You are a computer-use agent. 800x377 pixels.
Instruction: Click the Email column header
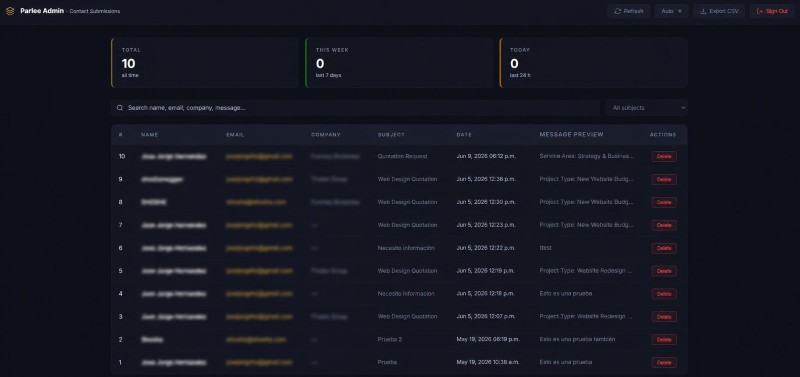tap(235, 135)
